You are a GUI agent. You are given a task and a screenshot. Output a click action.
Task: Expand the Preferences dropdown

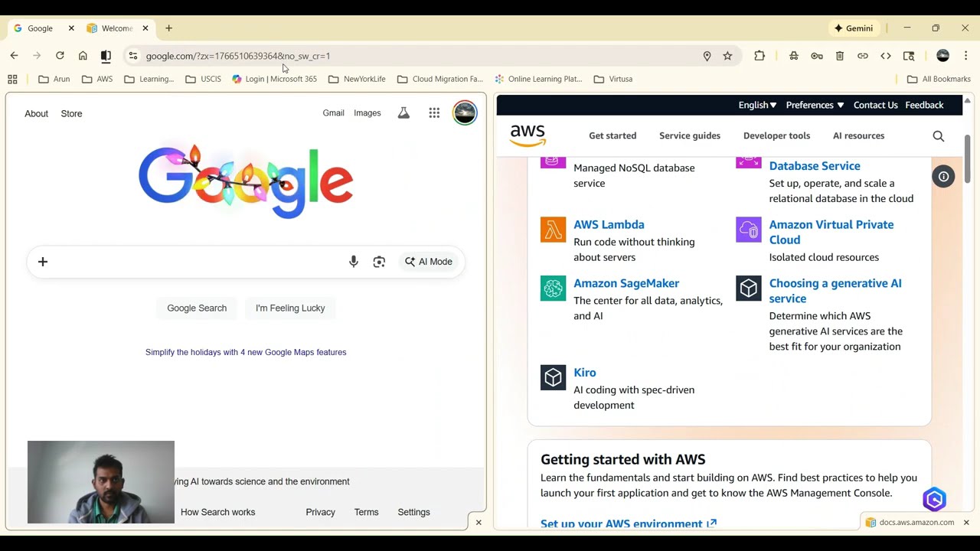pyautogui.click(x=815, y=105)
